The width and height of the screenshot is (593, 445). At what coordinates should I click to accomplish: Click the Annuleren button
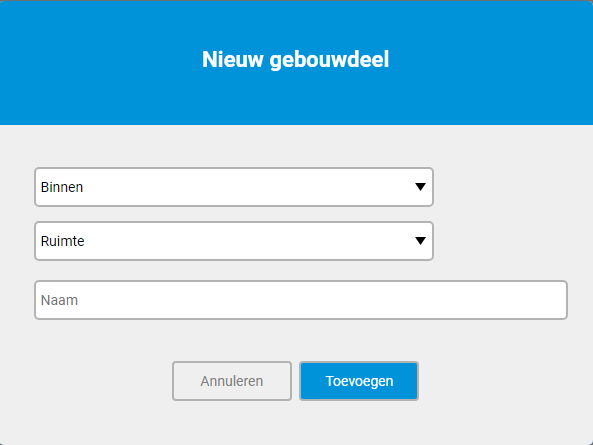(x=232, y=381)
